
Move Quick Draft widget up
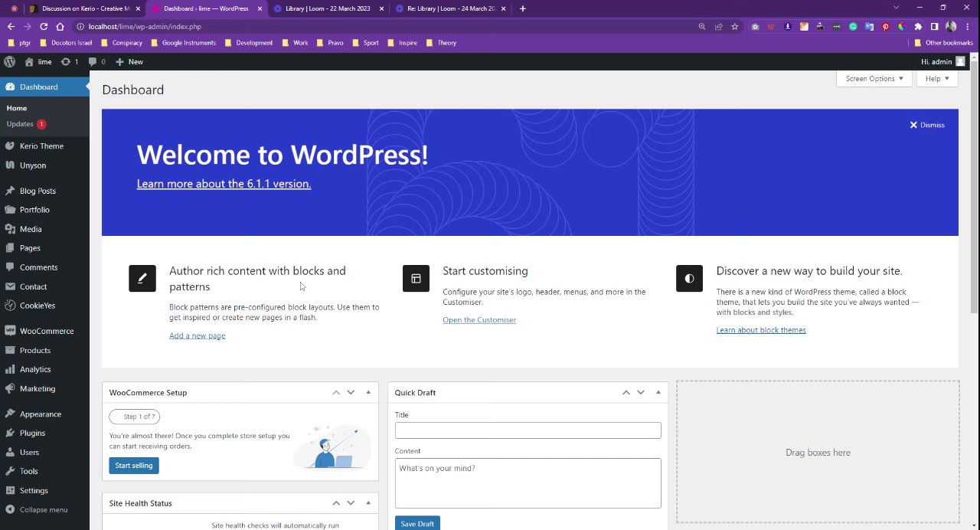pos(626,392)
